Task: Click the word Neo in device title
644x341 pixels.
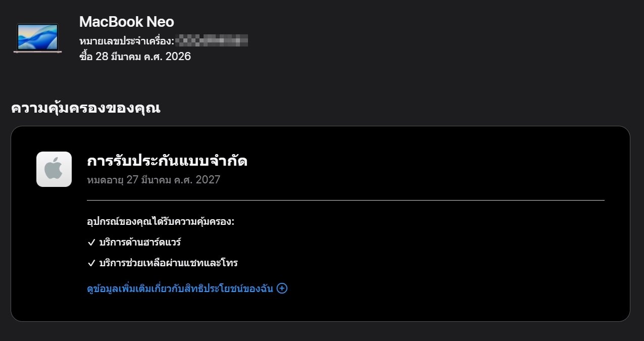Action: coord(160,22)
